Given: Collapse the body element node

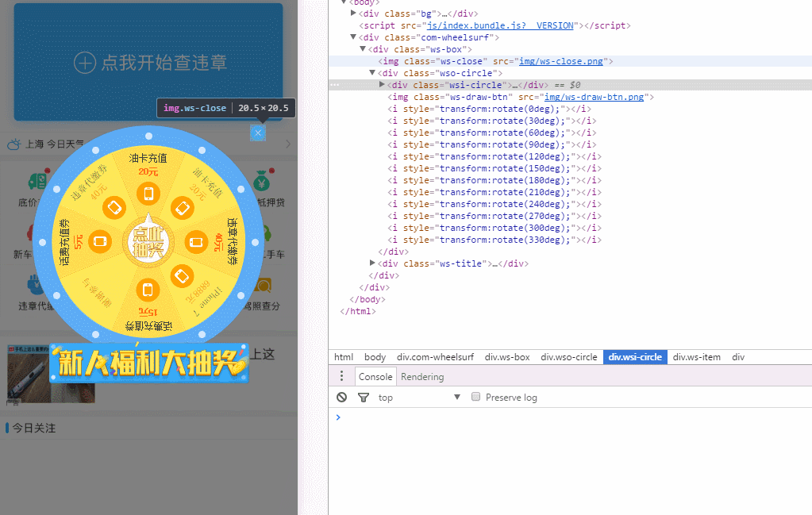Looking at the screenshot, I should pos(344,2).
